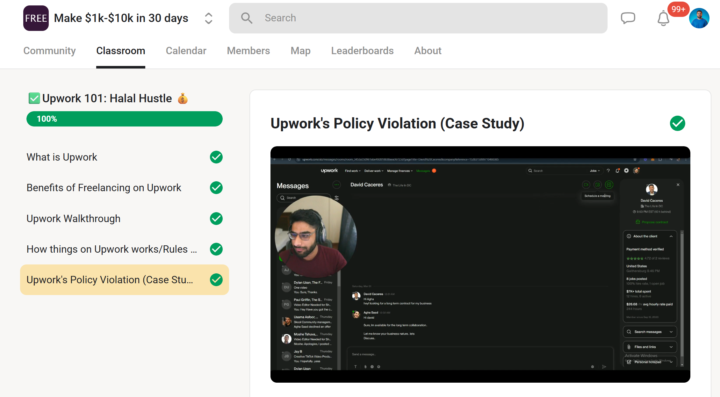
Task: Click the money bag emoji icon
Action: (182, 98)
